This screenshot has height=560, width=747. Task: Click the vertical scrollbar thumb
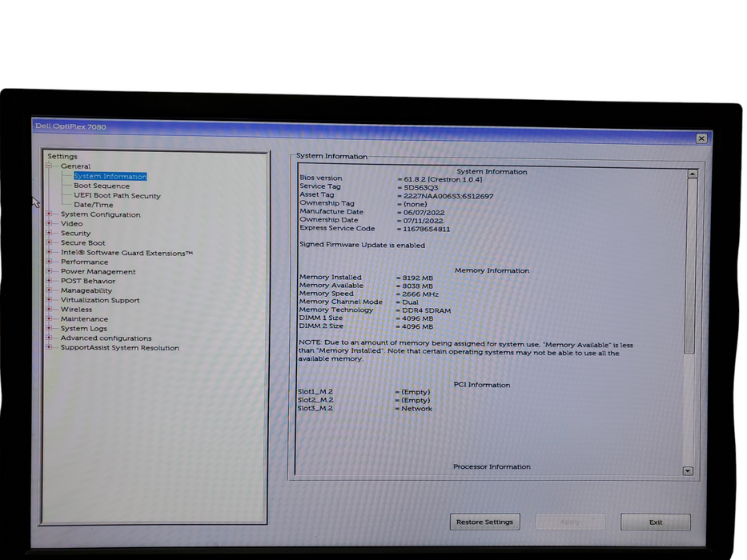(x=690, y=266)
